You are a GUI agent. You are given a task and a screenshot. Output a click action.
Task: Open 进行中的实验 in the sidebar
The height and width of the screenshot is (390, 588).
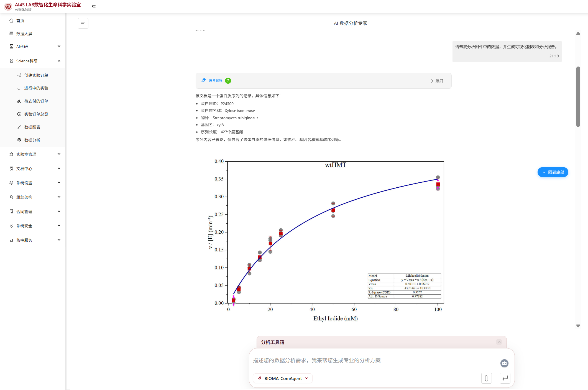(x=36, y=88)
